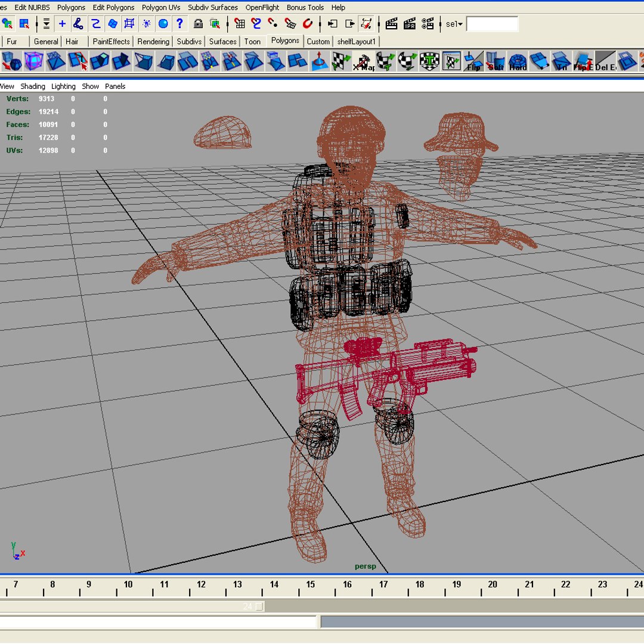Click the IPR render clapperboard icon
The width and height of the screenshot is (644, 644).
pyautogui.click(x=410, y=24)
